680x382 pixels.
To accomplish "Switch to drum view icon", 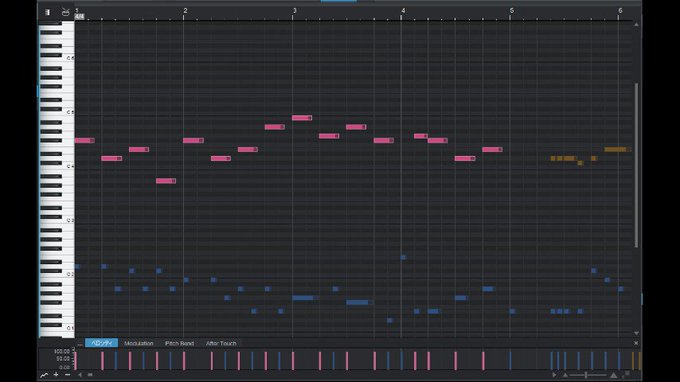I will [x=65, y=12].
